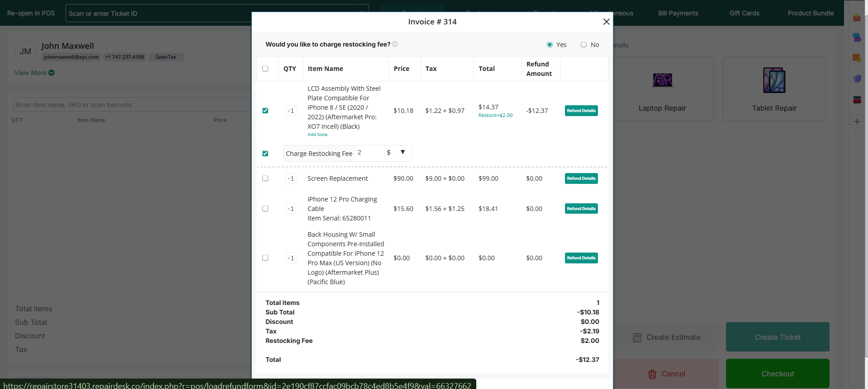
Task: Click the SalesTax tag
Action: click(166, 57)
